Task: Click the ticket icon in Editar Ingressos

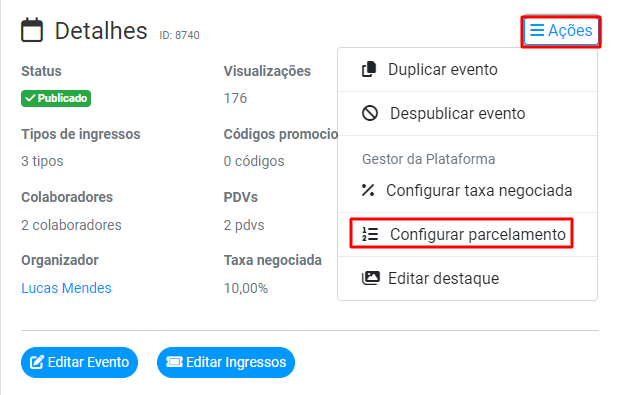Action: 174,362
